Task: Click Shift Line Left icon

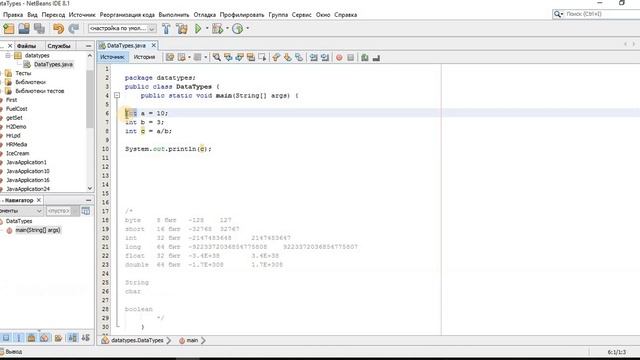Action: (313, 58)
